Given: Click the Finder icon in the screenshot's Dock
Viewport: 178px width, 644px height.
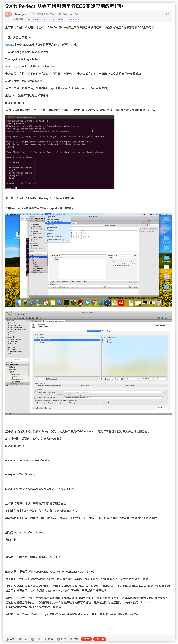Looking at the screenshot, I should tap(18, 303).
